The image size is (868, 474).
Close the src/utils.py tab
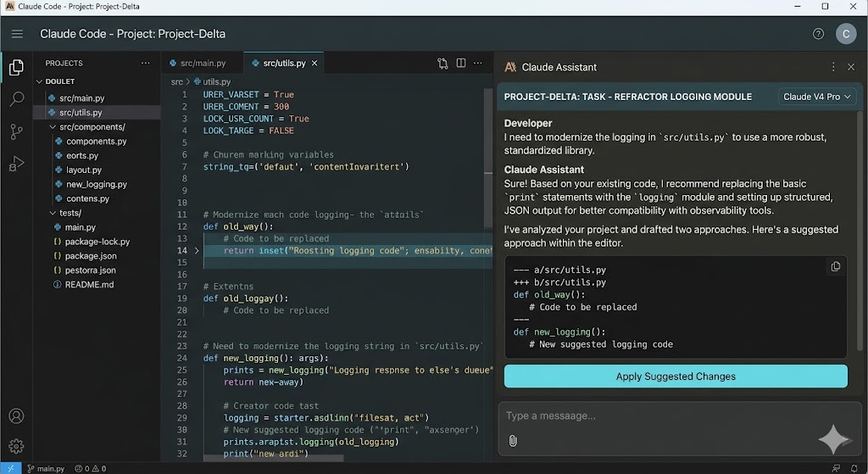click(314, 63)
